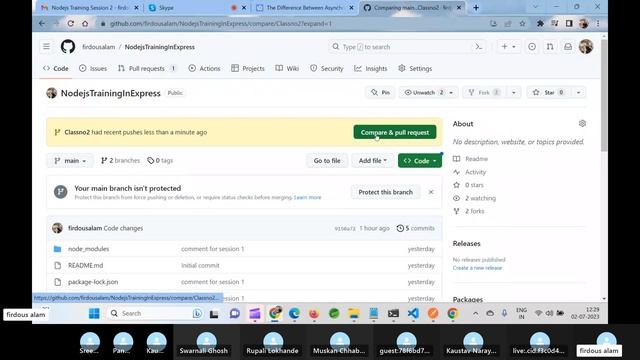Bookmark this page with the star icon
Screen dimensions: 640x360
[x=522, y=24]
